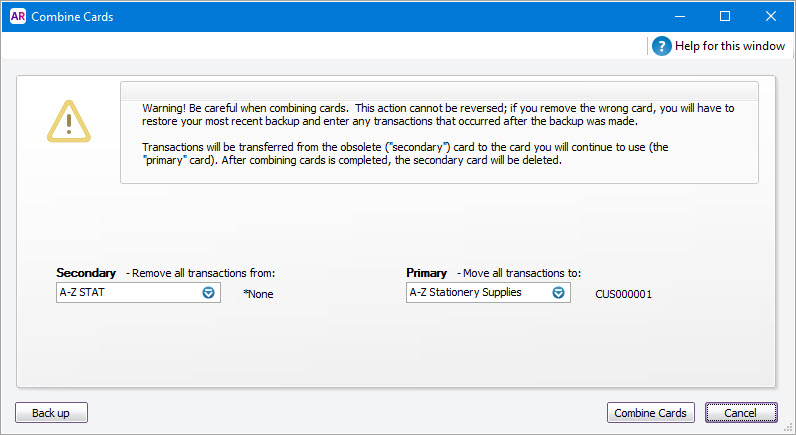
Task: Click the Secondary label heading
Action: (x=86, y=273)
